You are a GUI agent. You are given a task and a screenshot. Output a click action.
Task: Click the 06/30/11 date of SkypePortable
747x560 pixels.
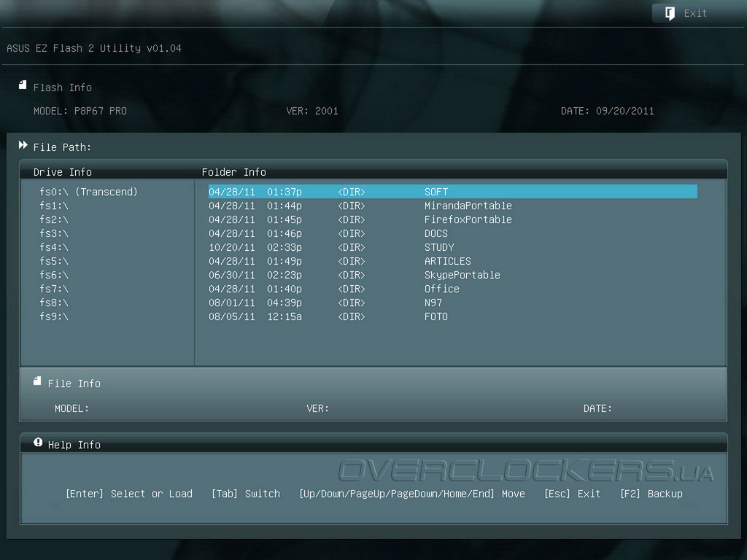pyautogui.click(x=232, y=275)
